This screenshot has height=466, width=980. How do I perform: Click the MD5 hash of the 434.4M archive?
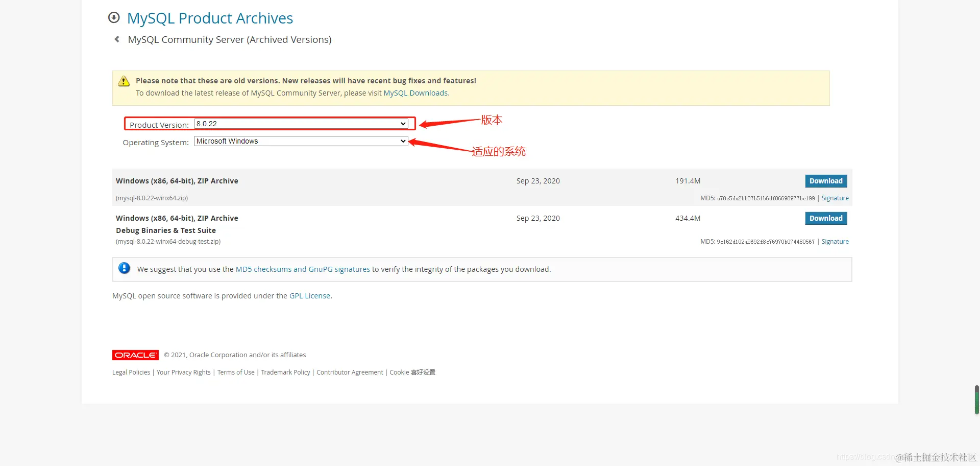click(766, 242)
